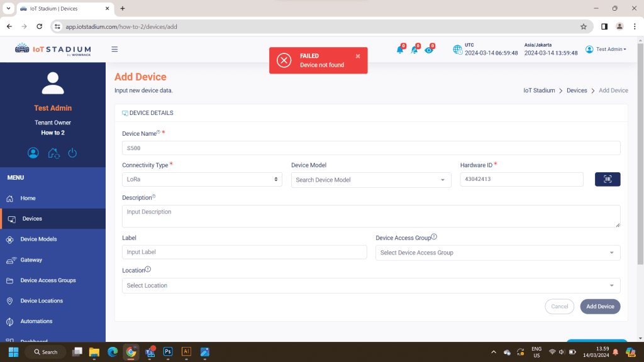This screenshot has width=644, height=362.
Task: Click the globe timezone icon
Action: [457, 50]
